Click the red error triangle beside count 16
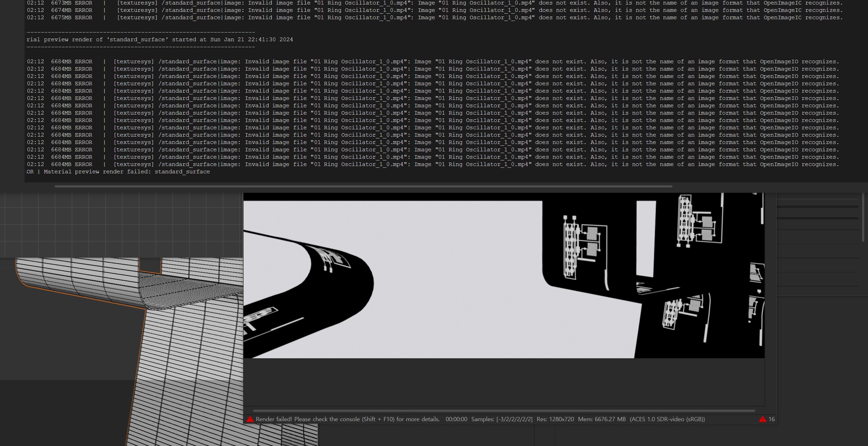This screenshot has width=868, height=446. coord(762,419)
